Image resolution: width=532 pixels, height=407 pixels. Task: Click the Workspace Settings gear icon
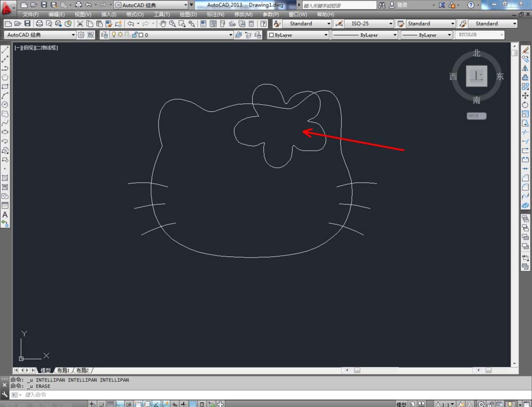click(x=81, y=35)
